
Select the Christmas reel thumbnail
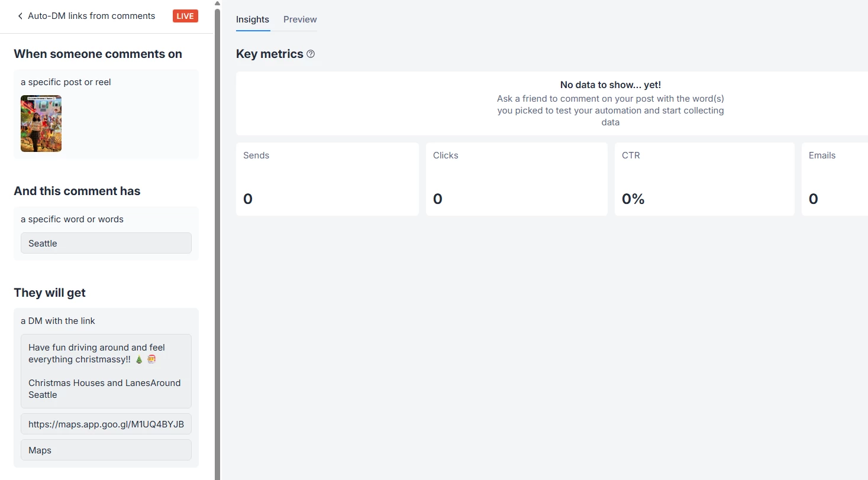point(41,124)
